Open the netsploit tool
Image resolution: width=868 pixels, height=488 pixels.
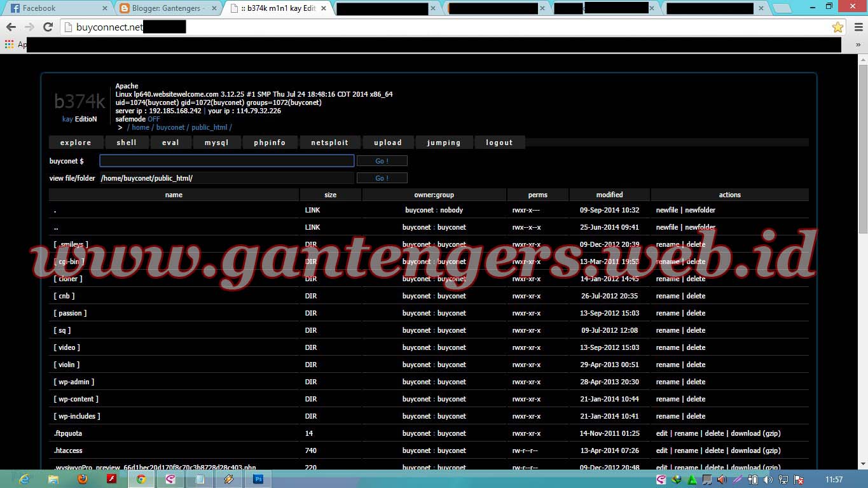point(329,142)
